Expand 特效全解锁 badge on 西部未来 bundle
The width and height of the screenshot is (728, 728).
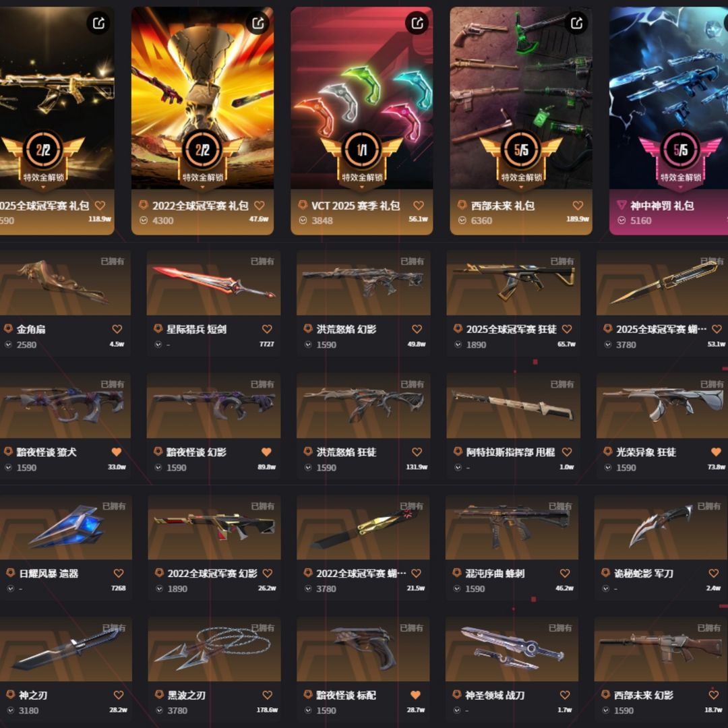click(521, 179)
